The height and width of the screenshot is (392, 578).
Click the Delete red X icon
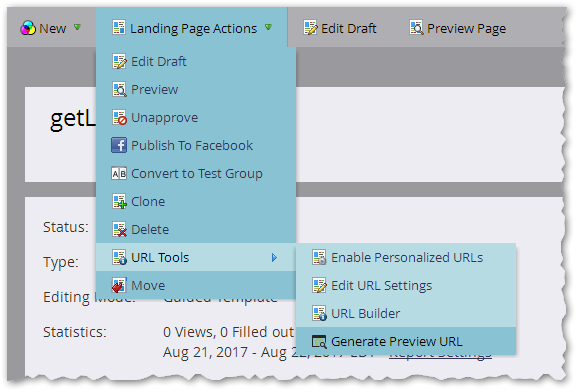(x=119, y=230)
